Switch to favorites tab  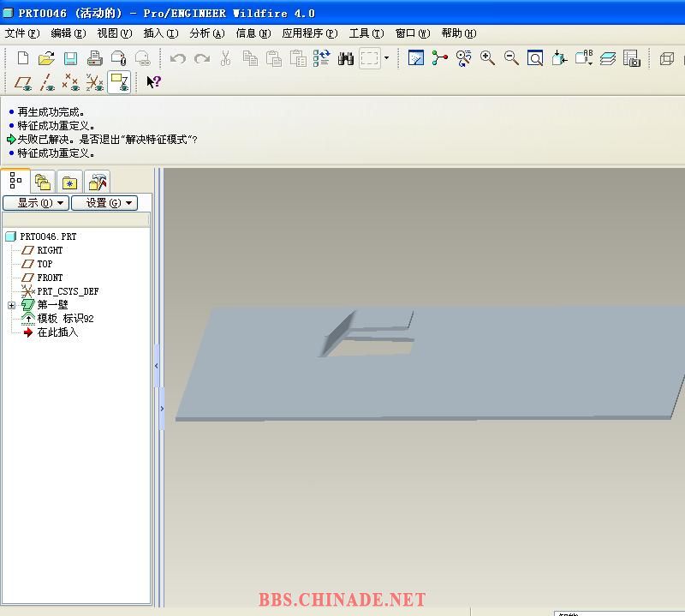(69, 182)
